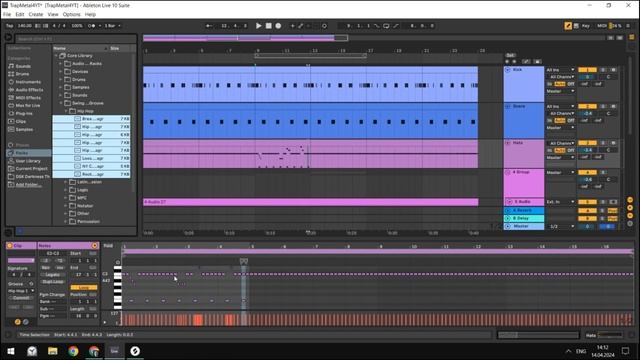Image resolution: width=640 pixels, height=360 pixels.
Task: Select Drums category in browser
Action: pos(22,74)
